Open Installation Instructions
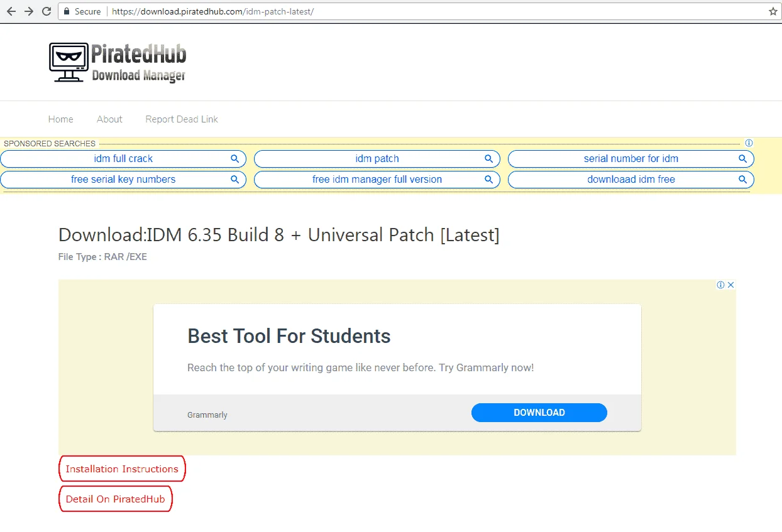The width and height of the screenshot is (782, 532). tap(122, 469)
